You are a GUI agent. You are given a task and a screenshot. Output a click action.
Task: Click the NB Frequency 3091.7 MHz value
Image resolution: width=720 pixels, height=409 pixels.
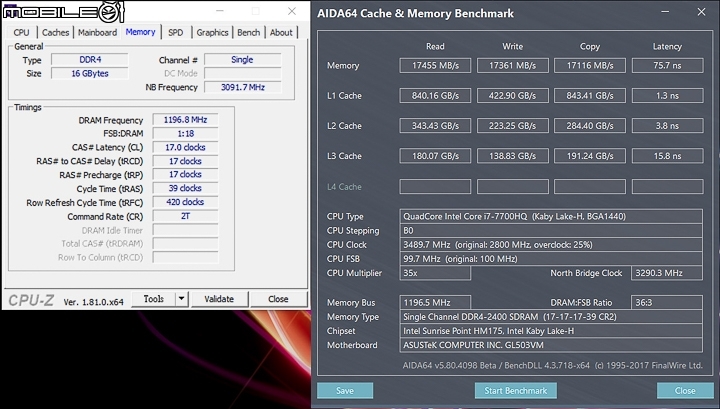pos(242,87)
